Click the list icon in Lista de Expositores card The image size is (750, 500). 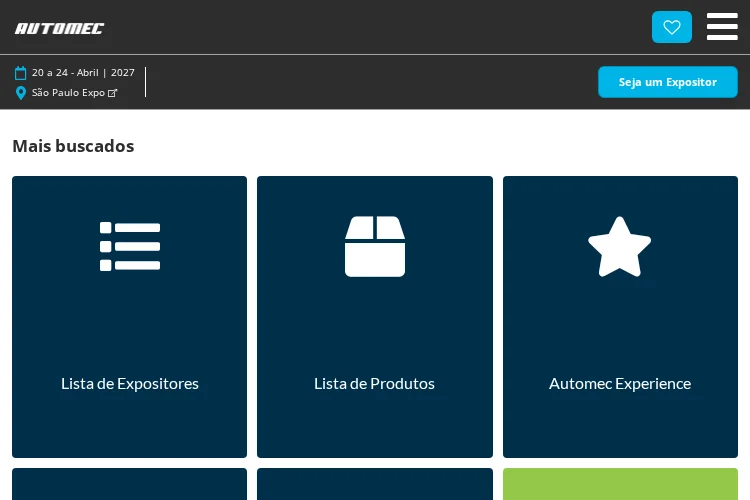point(130,246)
